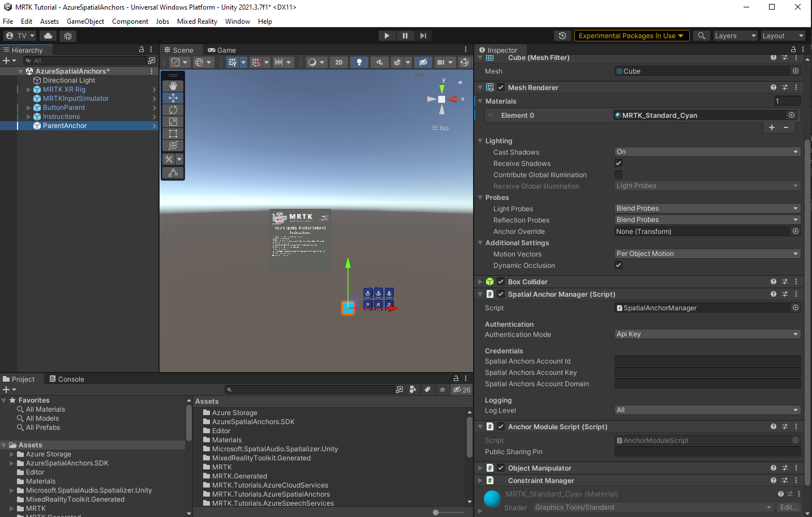Image resolution: width=812 pixels, height=517 pixels.
Task: Toggle Contribute Global Illumination checkbox
Action: pos(618,174)
